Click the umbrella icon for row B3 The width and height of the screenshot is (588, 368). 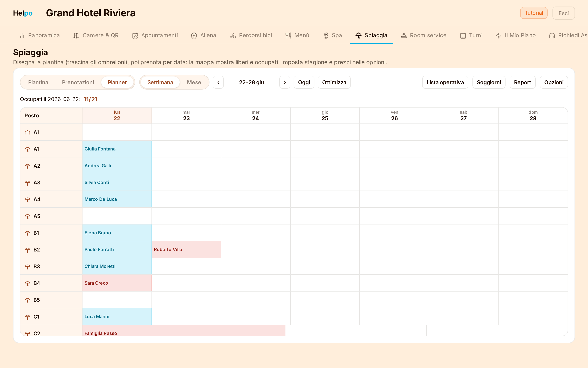27,267
